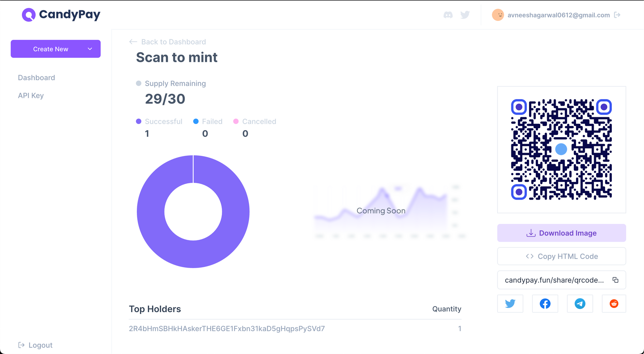The width and height of the screenshot is (644, 354).
Task: Share to Telegram
Action: 580,303
